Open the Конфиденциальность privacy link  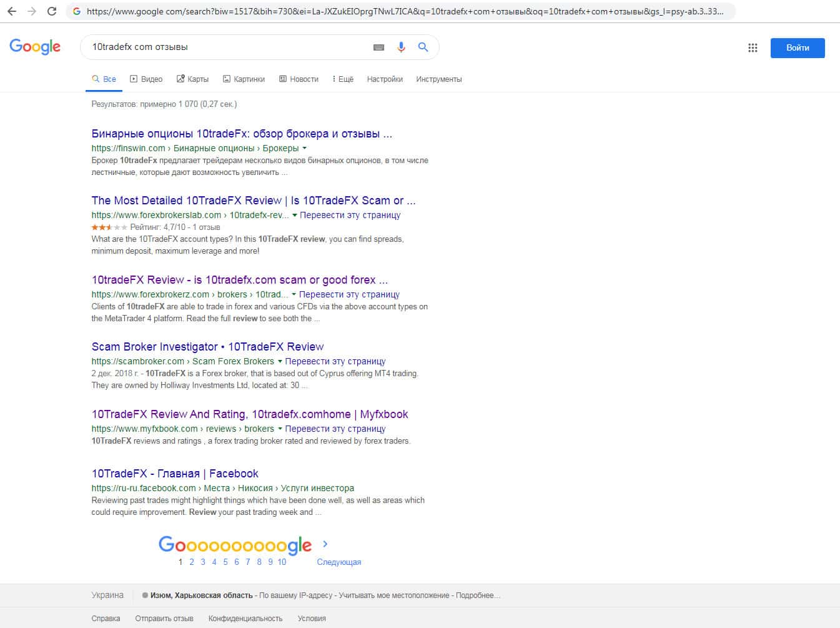245,619
